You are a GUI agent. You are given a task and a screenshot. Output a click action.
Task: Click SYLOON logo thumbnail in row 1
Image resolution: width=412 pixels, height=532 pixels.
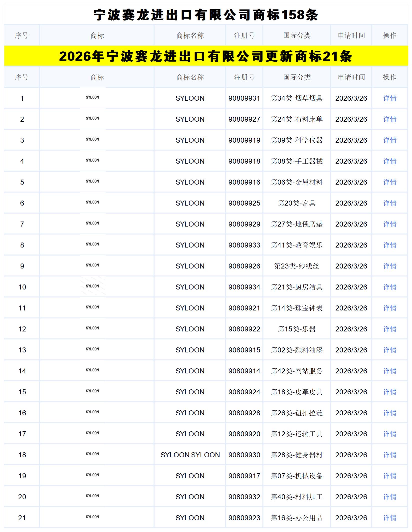(x=92, y=97)
